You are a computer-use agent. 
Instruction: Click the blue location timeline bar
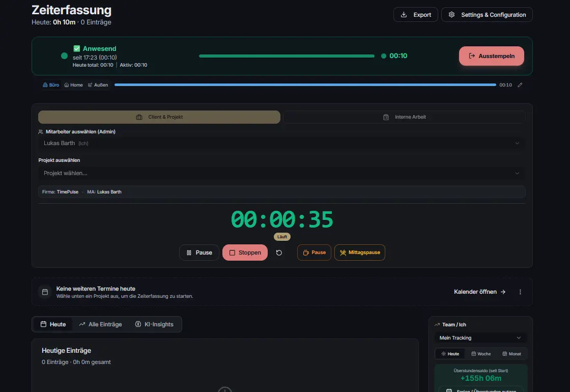(x=305, y=85)
